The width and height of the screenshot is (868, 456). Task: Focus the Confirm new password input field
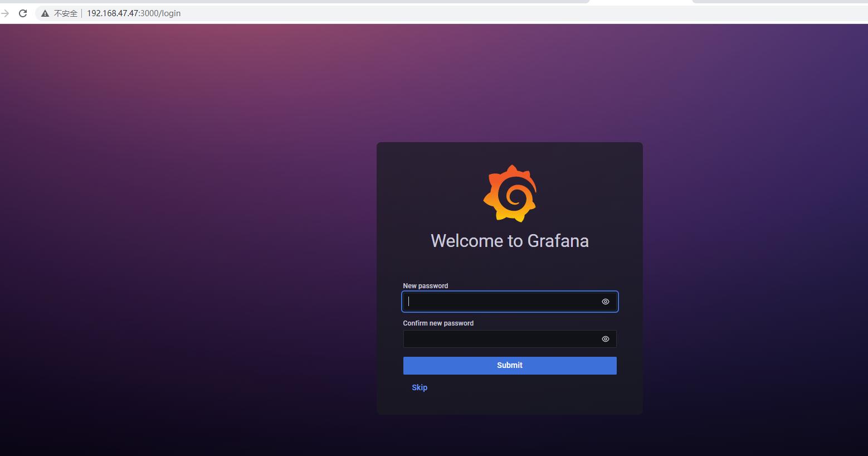510,339
